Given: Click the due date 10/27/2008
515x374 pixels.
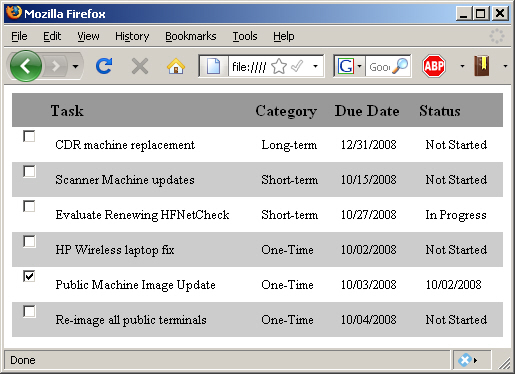Looking at the screenshot, I should pos(368,215).
